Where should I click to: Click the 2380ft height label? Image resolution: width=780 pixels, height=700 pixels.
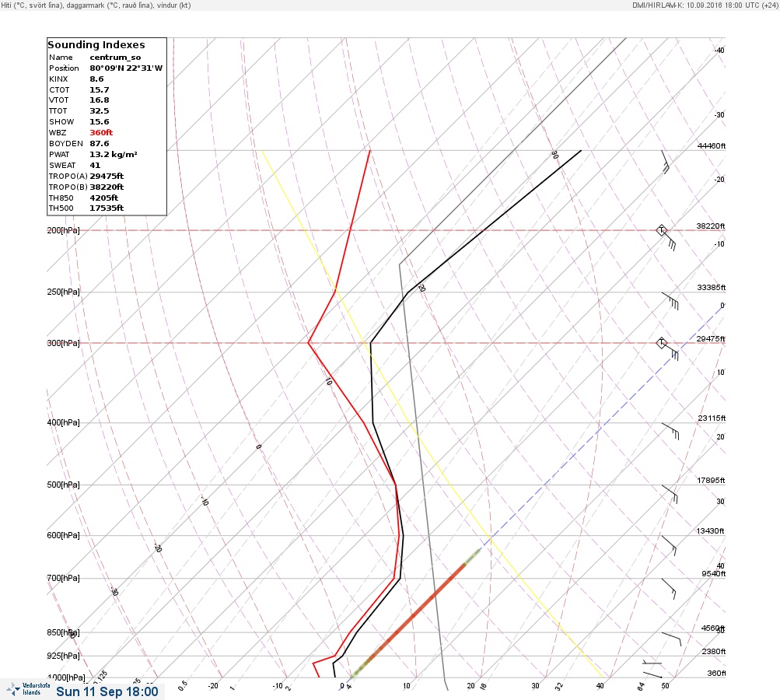(714, 651)
